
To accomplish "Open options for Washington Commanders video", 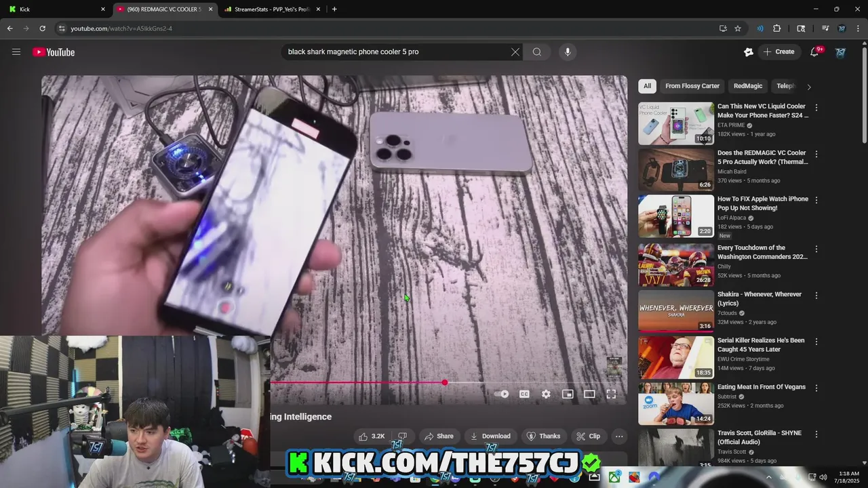I will (x=816, y=249).
